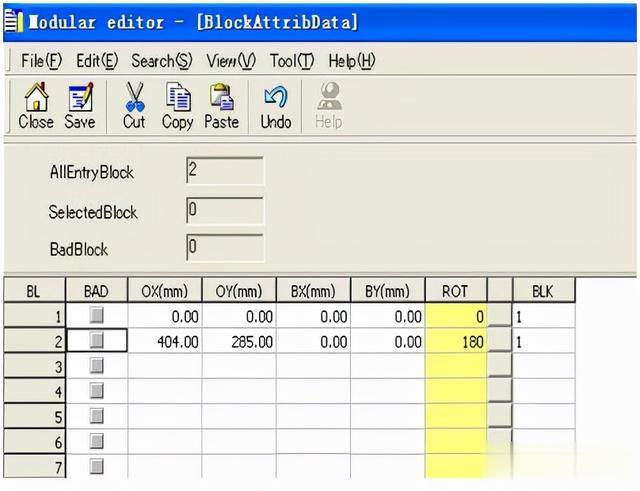Select row header 2
Image resolution: width=640 pixels, height=491 pixels.
[35, 341]
